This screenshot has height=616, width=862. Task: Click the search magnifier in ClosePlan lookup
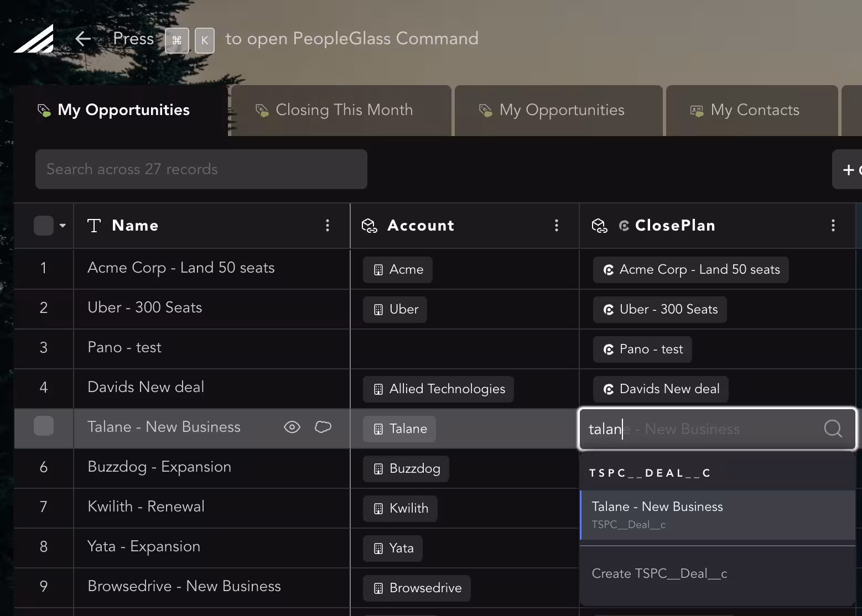click(x=833, y=429)
